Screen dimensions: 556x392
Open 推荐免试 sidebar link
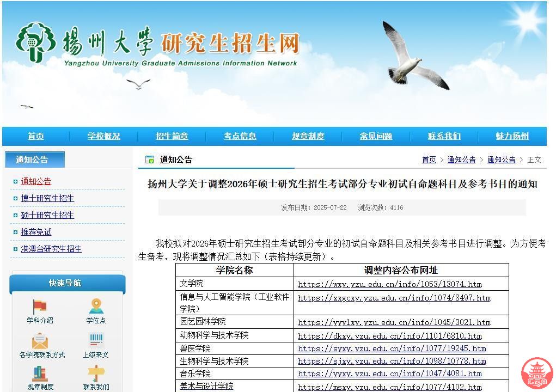pyautogui.click(x=36, y=232)
